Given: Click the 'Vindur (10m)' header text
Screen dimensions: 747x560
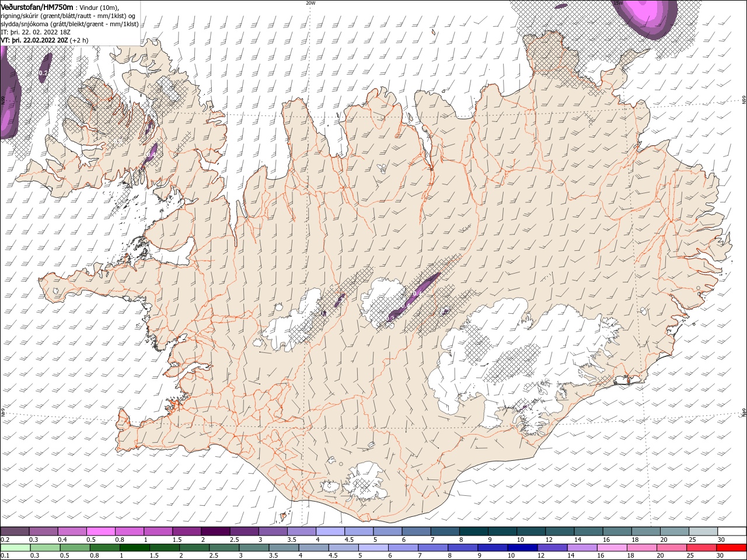Looking at the screenshot, I should [x=99, y=7].
